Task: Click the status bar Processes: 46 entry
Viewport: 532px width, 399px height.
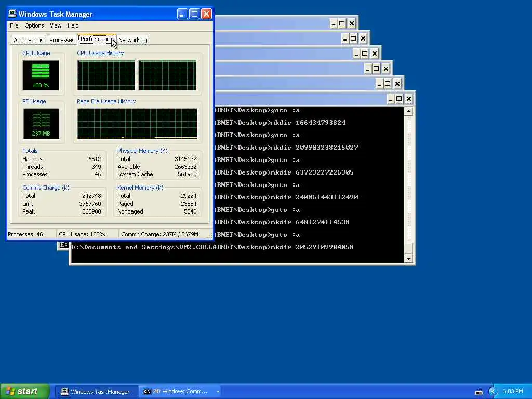Action: [x=31, y=234]
